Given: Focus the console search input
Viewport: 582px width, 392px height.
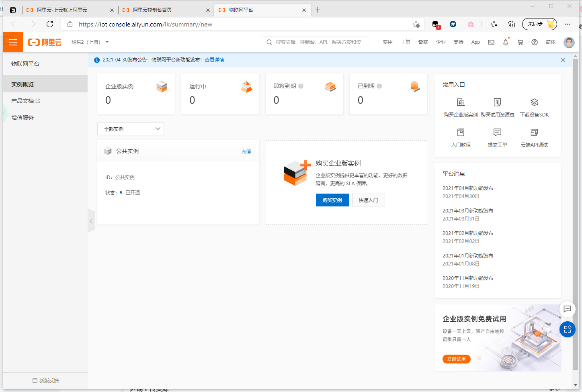Looking at the screenshot, I should pos(316,42).
